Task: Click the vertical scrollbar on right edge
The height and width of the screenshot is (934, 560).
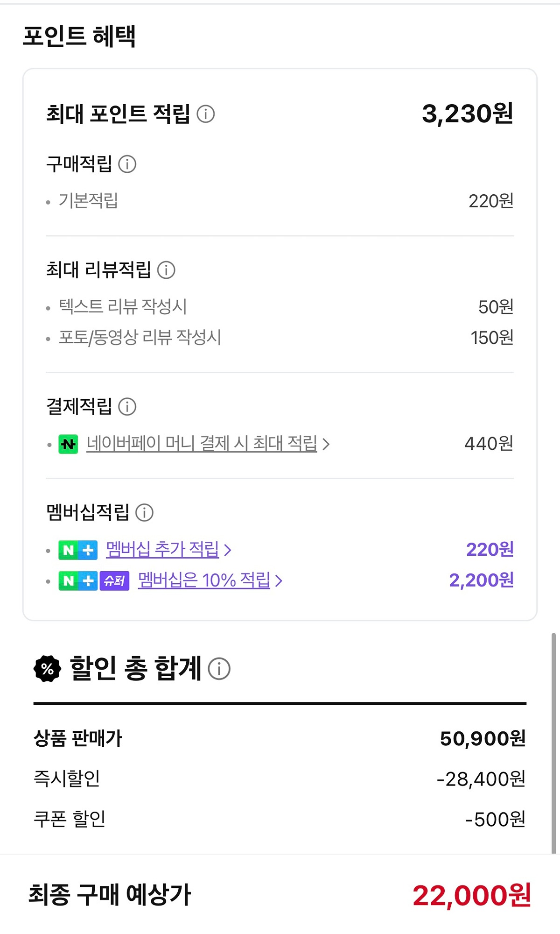Action: point(553,743)
